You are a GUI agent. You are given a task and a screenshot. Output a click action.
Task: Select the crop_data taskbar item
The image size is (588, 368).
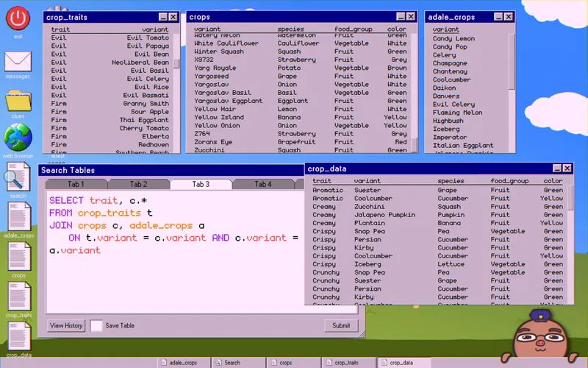(404, 363)
